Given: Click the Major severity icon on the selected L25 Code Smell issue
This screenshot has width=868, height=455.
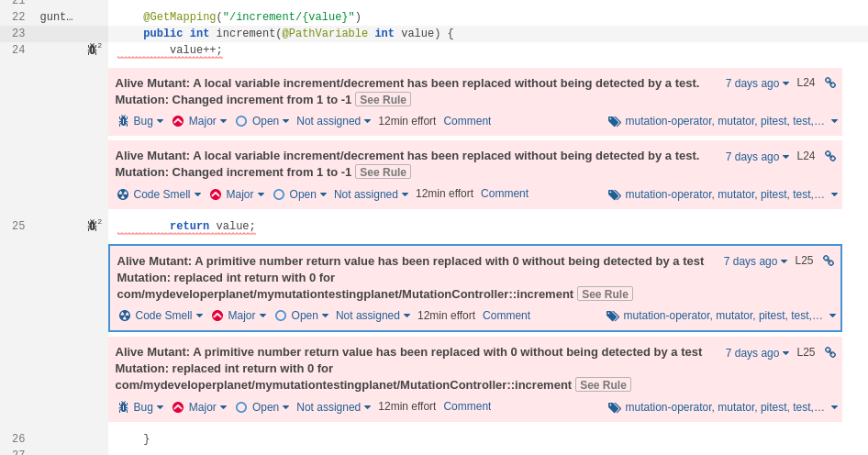Looking at the screenshot, I should click(x=217, y=316).
